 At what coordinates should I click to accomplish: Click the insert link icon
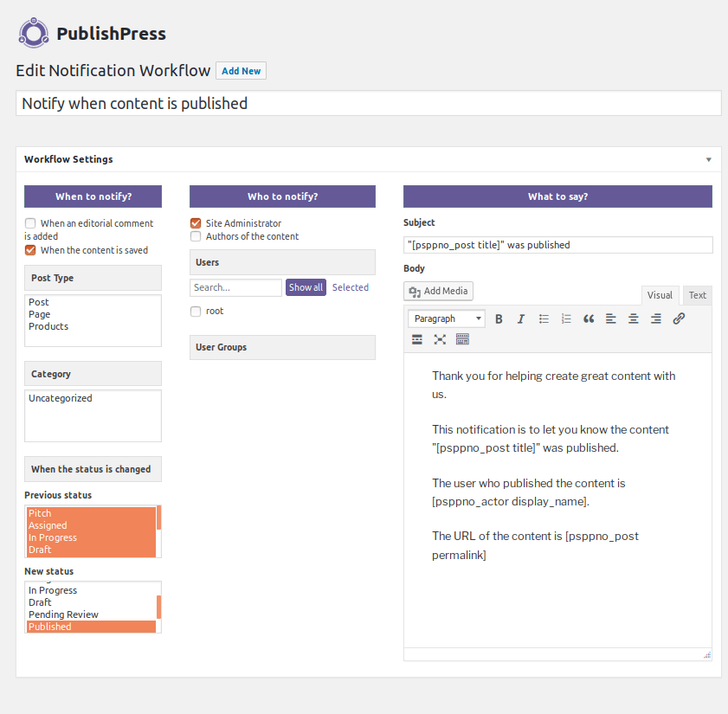(679, 318)
